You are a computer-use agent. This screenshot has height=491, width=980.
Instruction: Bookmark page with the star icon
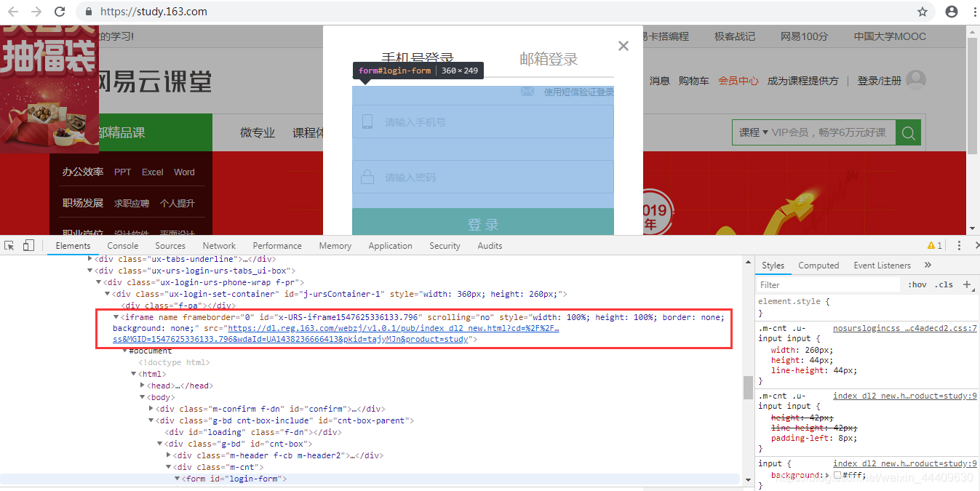[923, 12]
